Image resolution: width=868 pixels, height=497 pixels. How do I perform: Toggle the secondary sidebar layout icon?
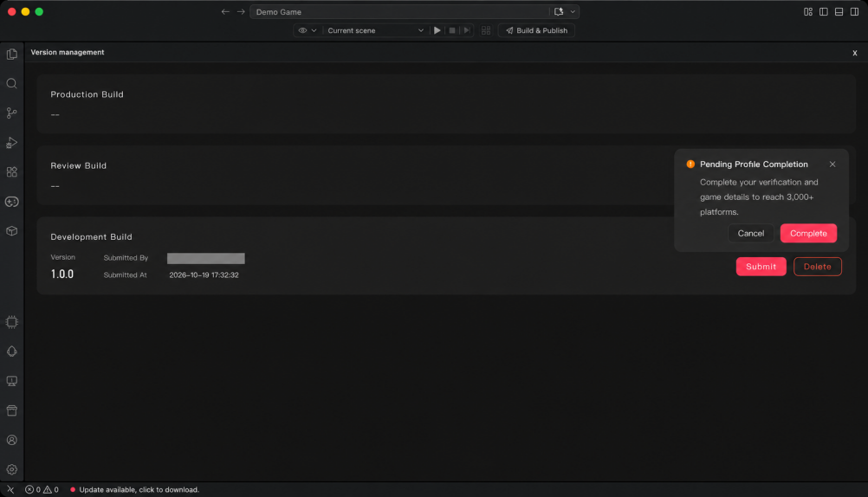coord(855,11)
